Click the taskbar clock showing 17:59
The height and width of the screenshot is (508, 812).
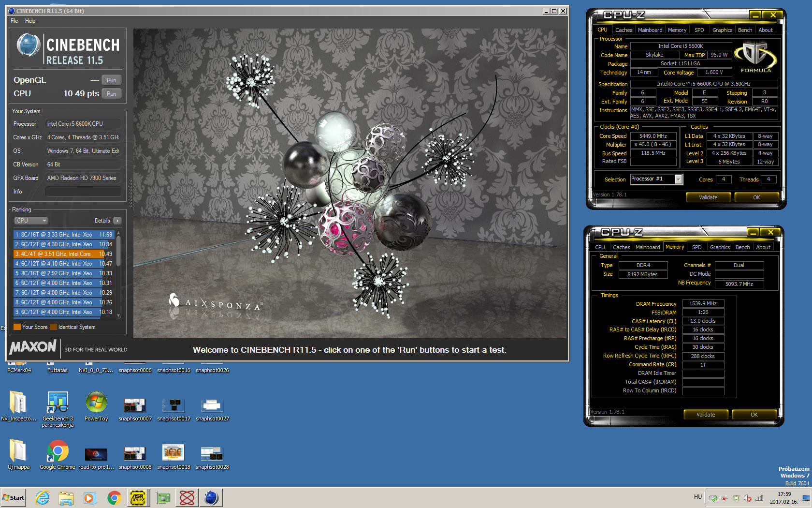784,498
